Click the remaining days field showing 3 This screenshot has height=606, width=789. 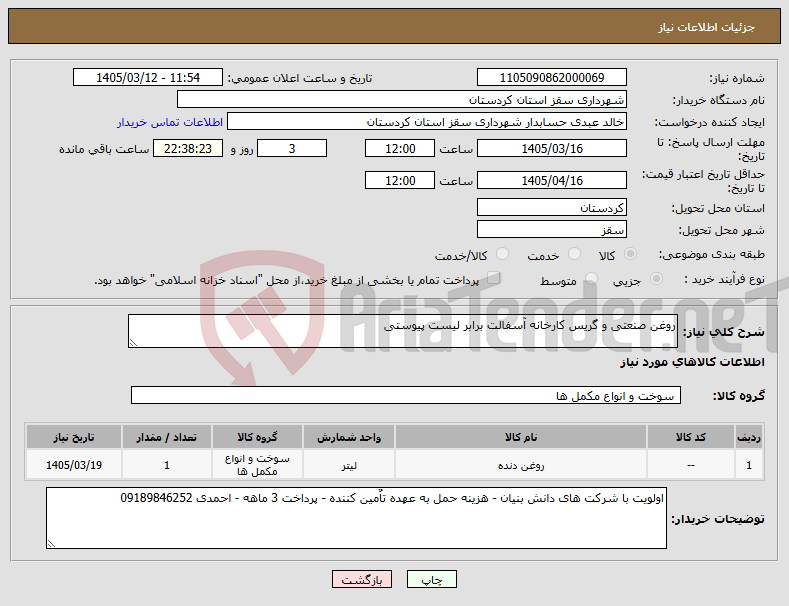pyautogui.click(x=292, y=148)
